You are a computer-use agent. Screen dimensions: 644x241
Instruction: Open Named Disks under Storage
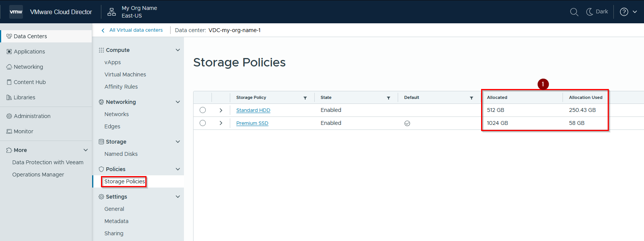click(x=121, y=154)
